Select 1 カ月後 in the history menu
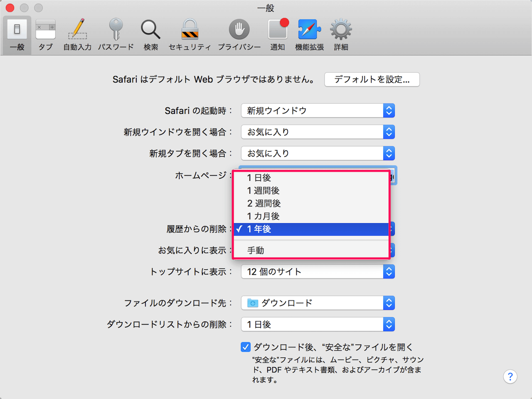The height and width of the screenshot is (399, 532). (311, 217)
